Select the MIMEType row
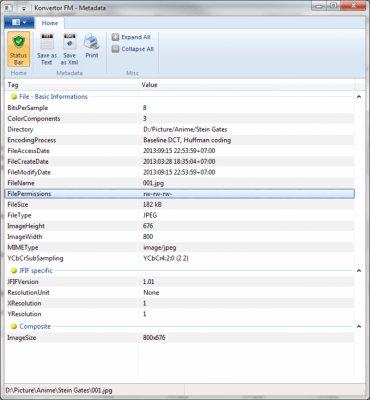370x400 pixels. pyautogui.click(x=179, y=247)
